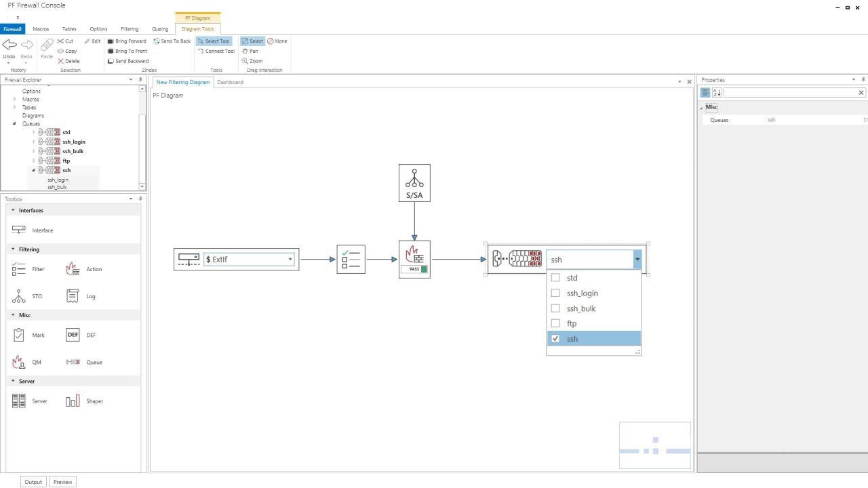Viewport: 868px width, 488px height.
Task: Check the ssh_login queue checkbox
Action: 555,293
